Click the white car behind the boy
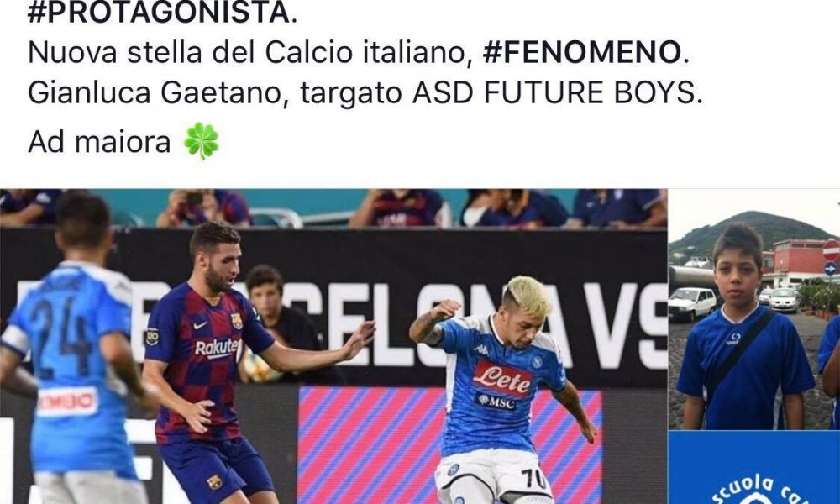Viewport: 840px width, 504px height. point(691,304)
